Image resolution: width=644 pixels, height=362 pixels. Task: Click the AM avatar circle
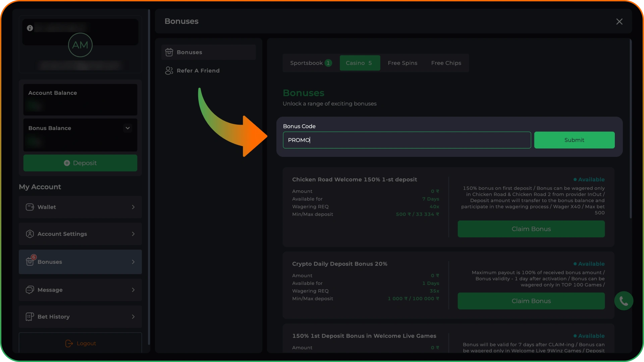tap(80, 45)
